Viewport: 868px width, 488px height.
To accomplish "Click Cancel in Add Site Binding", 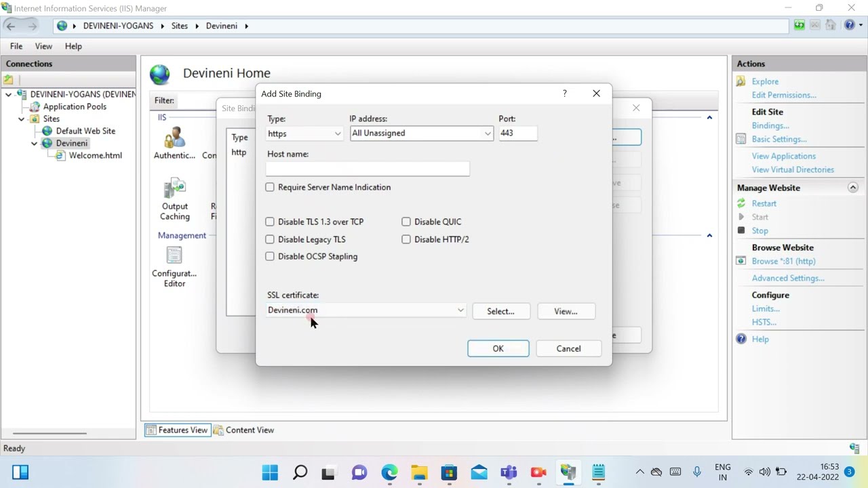I will coord(568,348).
